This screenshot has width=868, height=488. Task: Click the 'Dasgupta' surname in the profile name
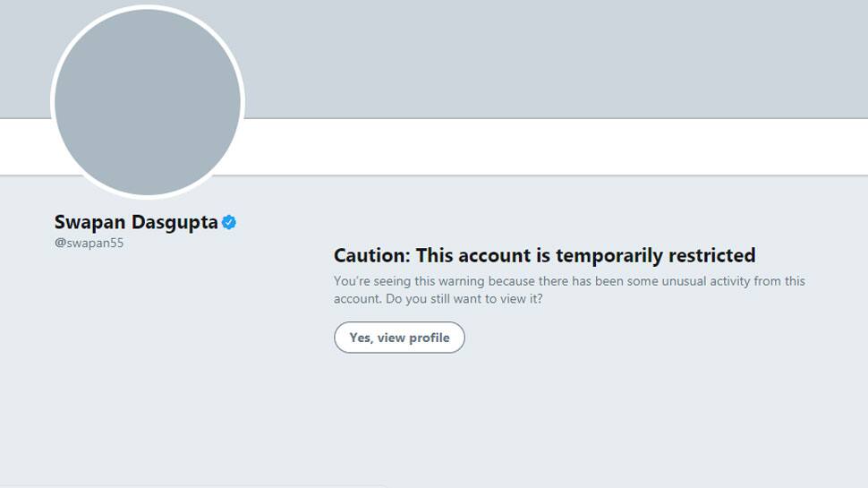(x=174, y=222)
